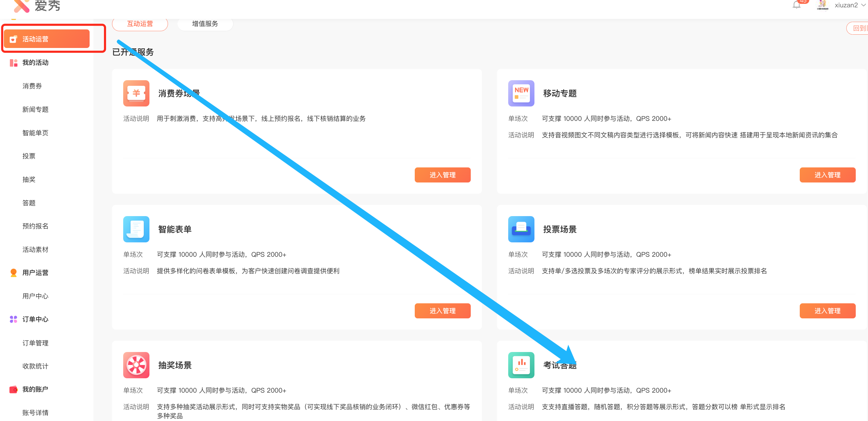Click the 智能表单 form icon
The width and height of the screenshot is (868, 421).
[136, 229]
